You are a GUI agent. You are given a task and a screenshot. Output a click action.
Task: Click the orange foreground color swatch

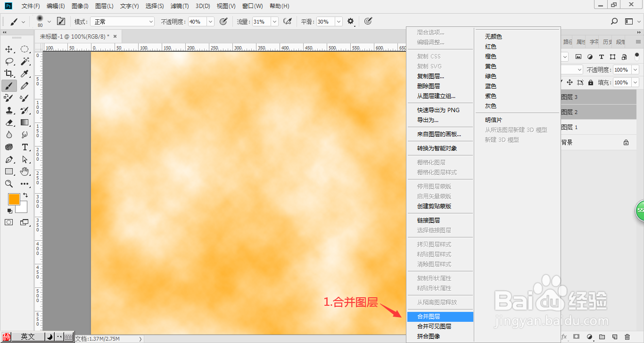[14, 199]
